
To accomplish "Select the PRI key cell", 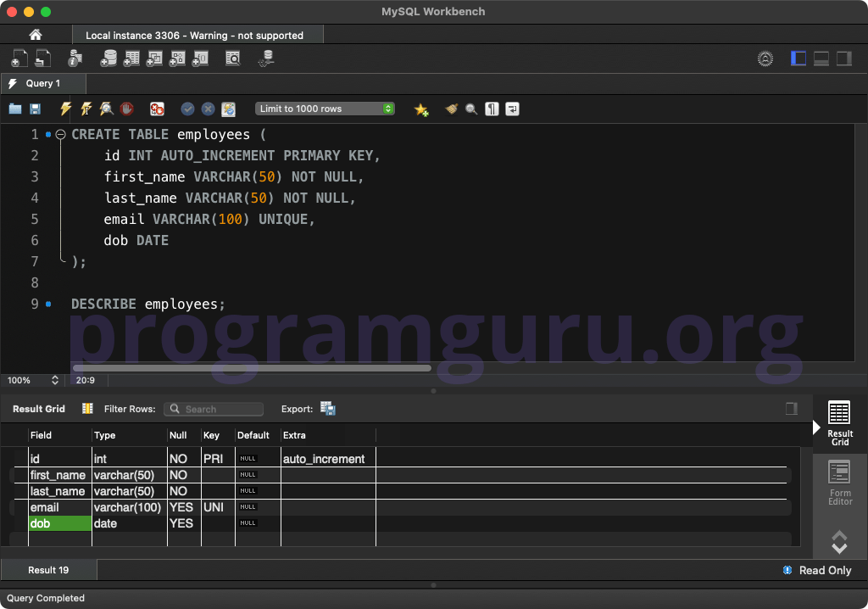I will pyautogui.click(x=218, y=459).
